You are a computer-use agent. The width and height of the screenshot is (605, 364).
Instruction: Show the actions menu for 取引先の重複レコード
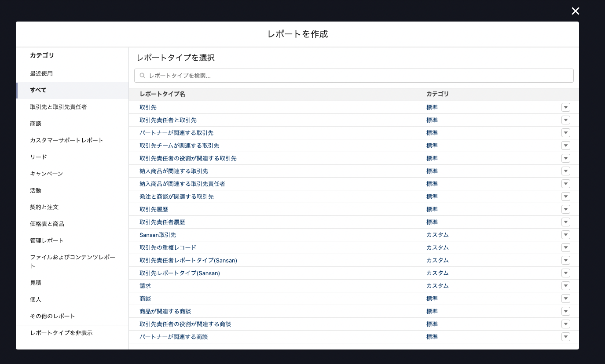coord(566,248)
